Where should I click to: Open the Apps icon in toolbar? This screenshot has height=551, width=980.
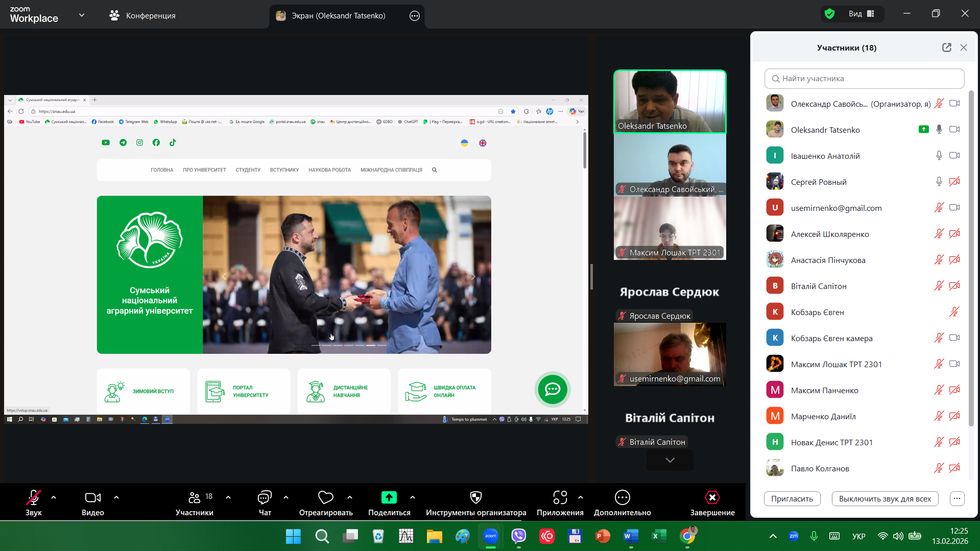(x=560, y=497)
